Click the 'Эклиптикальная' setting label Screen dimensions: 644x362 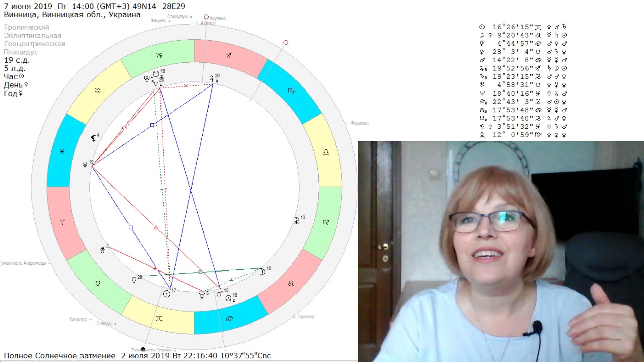tap(33, 35)
